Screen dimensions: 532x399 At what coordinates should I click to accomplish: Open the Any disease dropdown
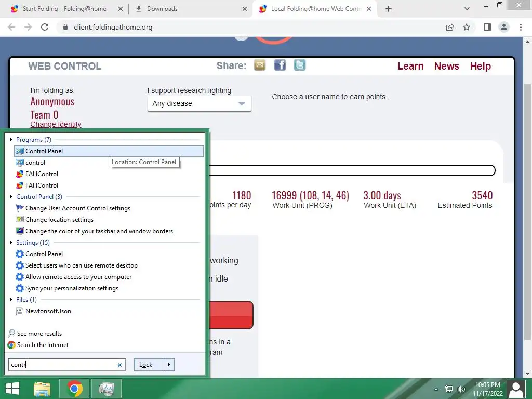click(199, 103)
